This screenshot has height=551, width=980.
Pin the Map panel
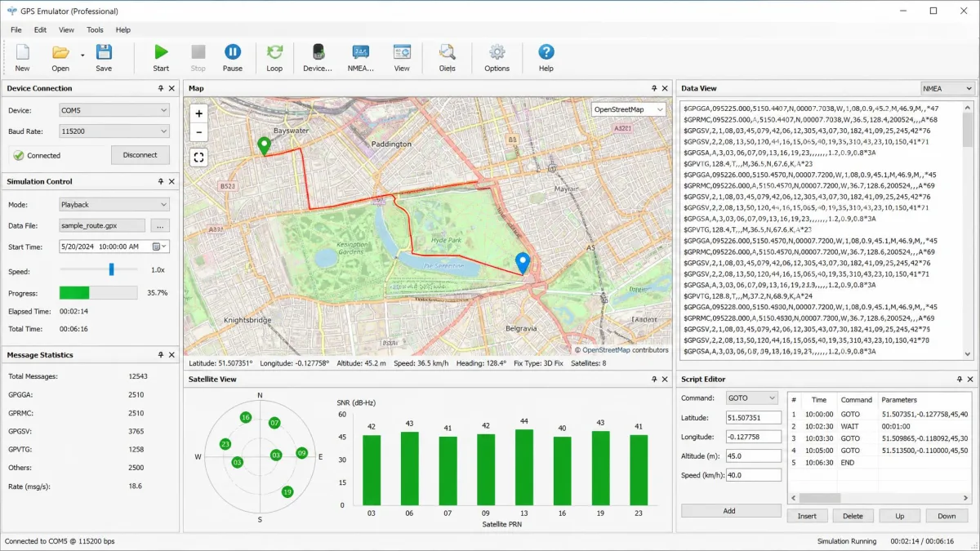click(654, 88)
